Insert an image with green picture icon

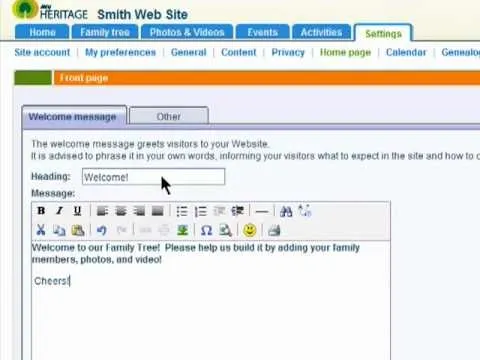click(183, 230)
